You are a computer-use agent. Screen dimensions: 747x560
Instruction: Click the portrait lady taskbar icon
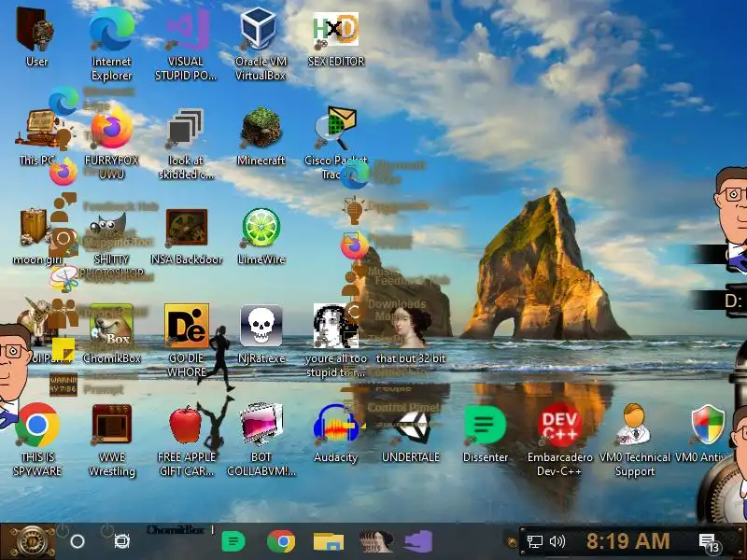376,541
